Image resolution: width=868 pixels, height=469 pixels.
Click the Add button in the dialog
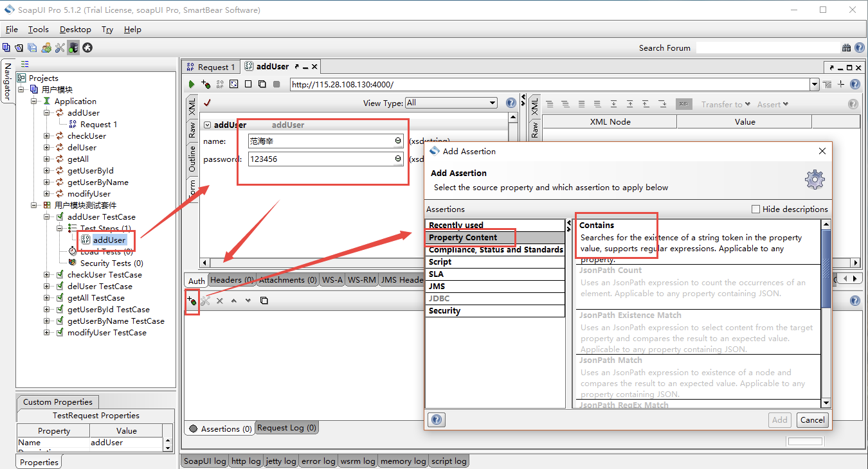coord(780,420)
